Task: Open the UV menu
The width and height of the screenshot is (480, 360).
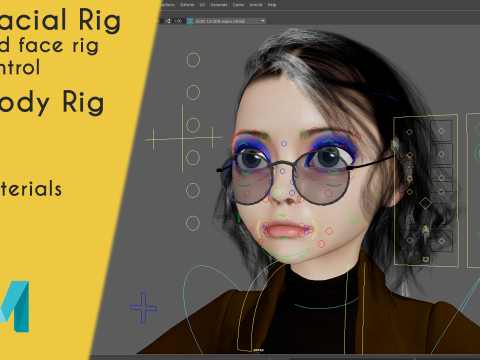Action: [202, 5]
